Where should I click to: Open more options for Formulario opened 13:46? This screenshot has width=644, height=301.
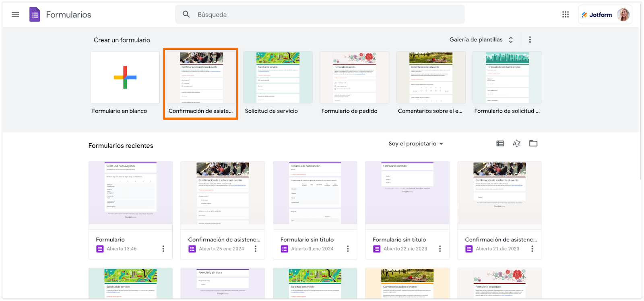[163, 249]
